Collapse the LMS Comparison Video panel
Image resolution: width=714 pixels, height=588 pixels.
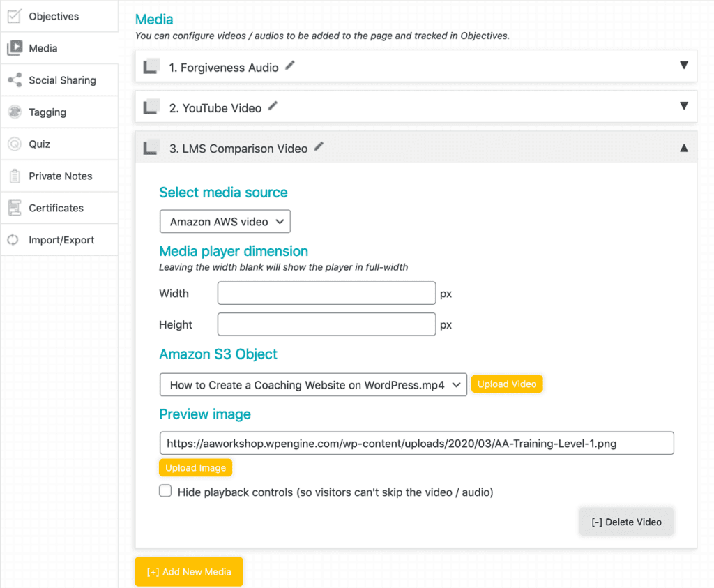(x=683, y=148)
